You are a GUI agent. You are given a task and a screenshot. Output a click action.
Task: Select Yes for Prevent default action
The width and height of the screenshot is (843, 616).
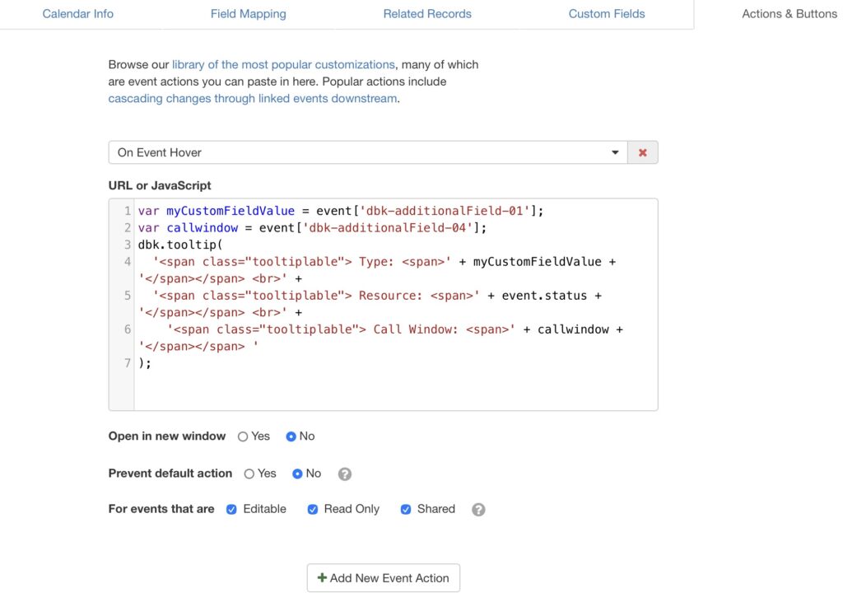(249, 474)
